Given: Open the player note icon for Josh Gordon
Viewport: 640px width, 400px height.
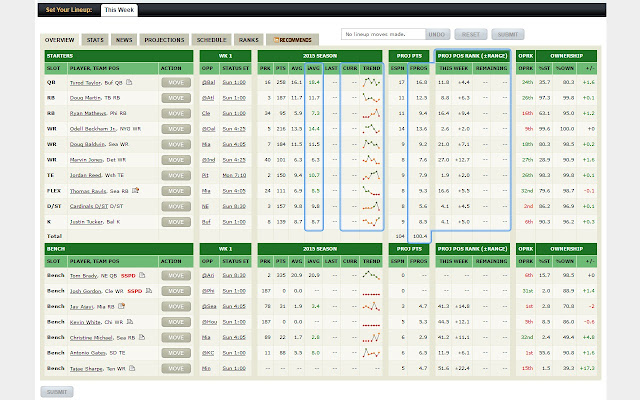Looking at the screenshot, I should coord(149,291).
